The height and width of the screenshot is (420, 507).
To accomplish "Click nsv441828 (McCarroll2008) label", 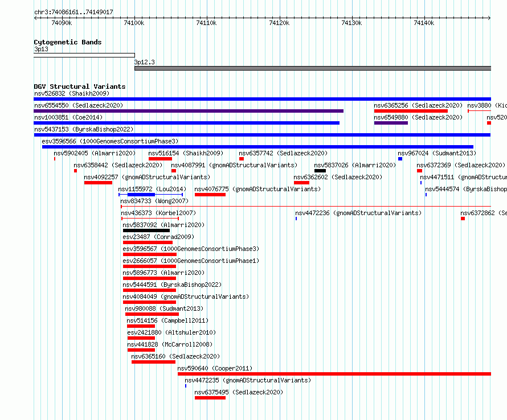I will [170, 344].
